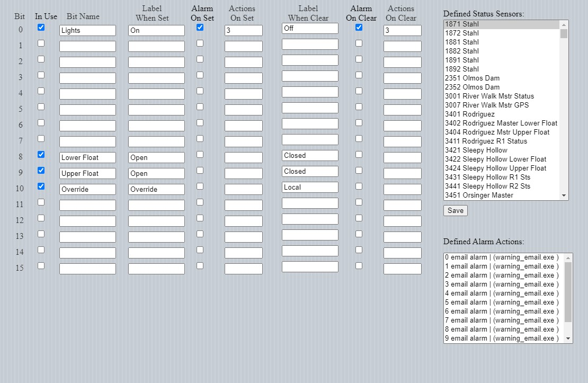
Task: Uncheck In Use for Lower Float bit
Action: tap(41, 155)
